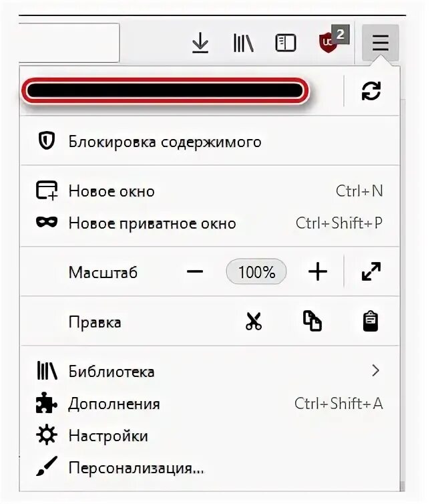Image resolution: width=430 pixels, height=504 pixels.
Task: Open Настройки from the menu
Action: 108,436
